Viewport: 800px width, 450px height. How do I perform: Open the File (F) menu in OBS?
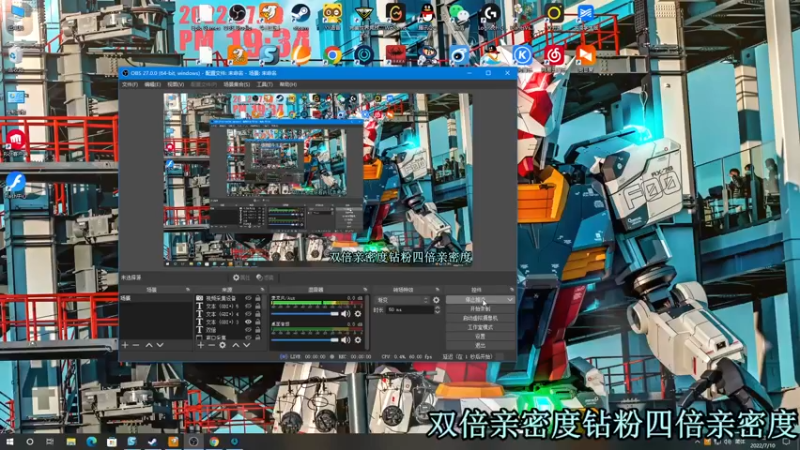130,84
